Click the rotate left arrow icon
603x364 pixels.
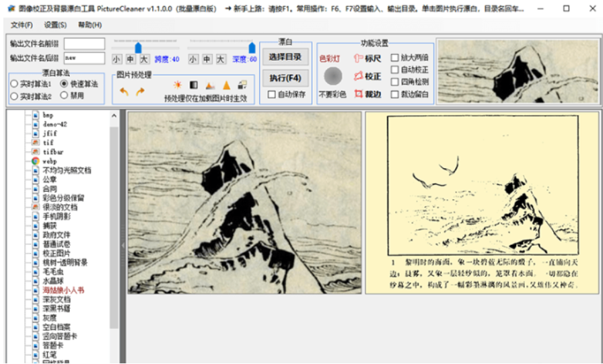pyautogui.click(x=124, y=91)
